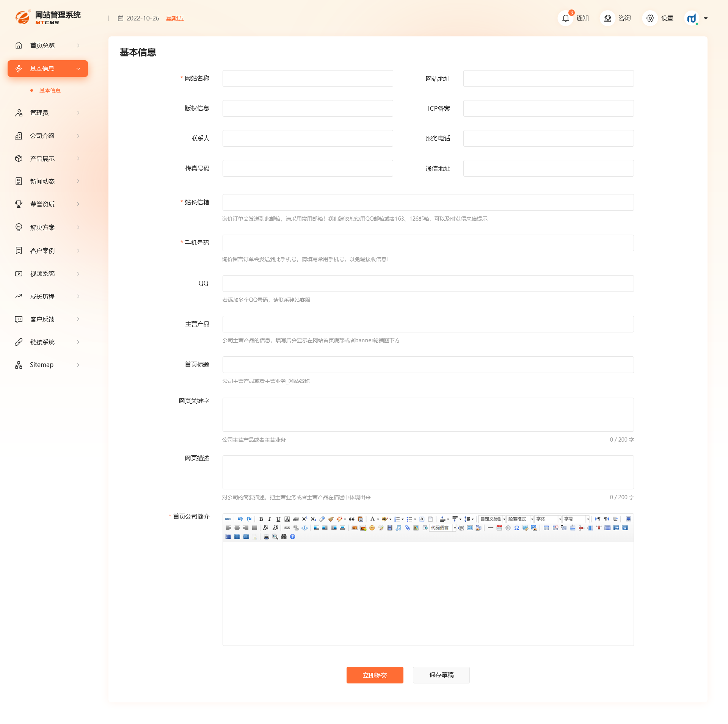Open the 字体 font dropdown

pyautogui.click(x=548, y=519)
